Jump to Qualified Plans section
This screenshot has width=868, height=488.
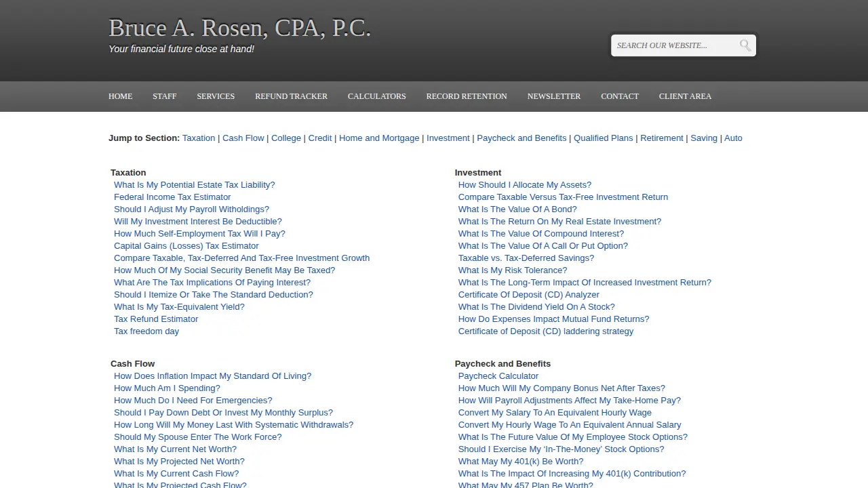[604, 138]
